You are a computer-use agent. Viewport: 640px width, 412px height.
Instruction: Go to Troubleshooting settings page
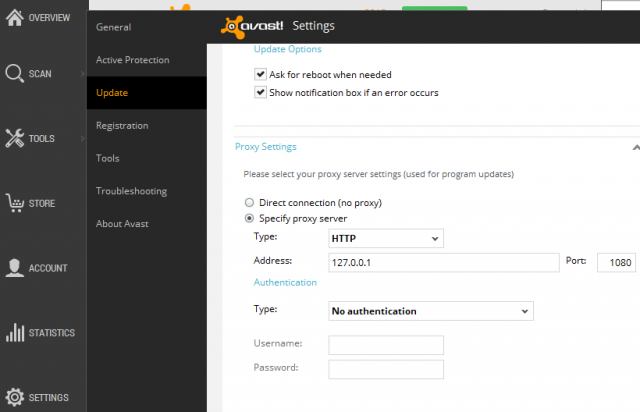131,191
